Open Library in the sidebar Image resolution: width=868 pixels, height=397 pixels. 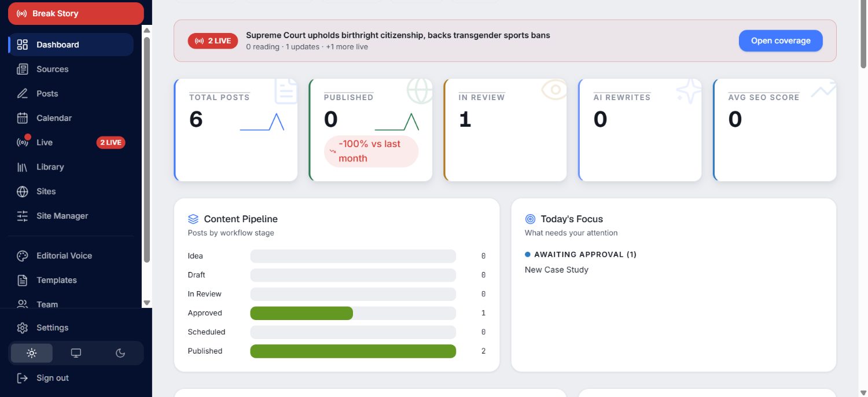(71, 167)
